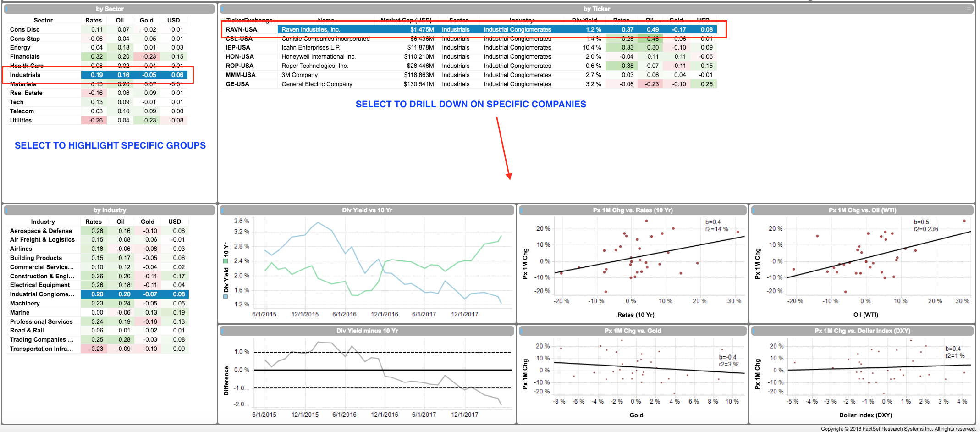980x432 pixels.
Task: Select the Professional Services industry row
Action: tap(97, 321)
